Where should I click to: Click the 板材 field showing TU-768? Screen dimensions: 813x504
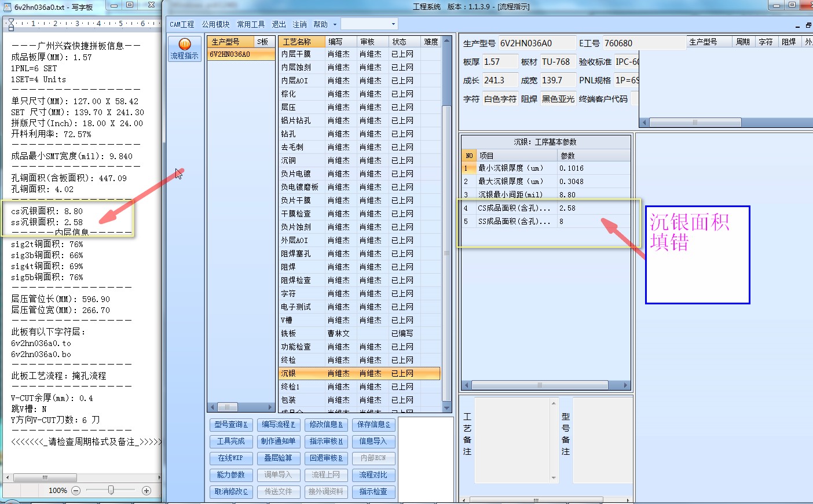[x=558, y=61]
